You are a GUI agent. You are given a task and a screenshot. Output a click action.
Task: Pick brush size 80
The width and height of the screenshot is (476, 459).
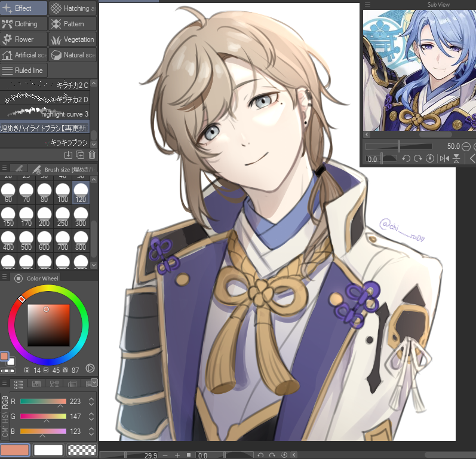pyautogui.click(x=44, y=193)
